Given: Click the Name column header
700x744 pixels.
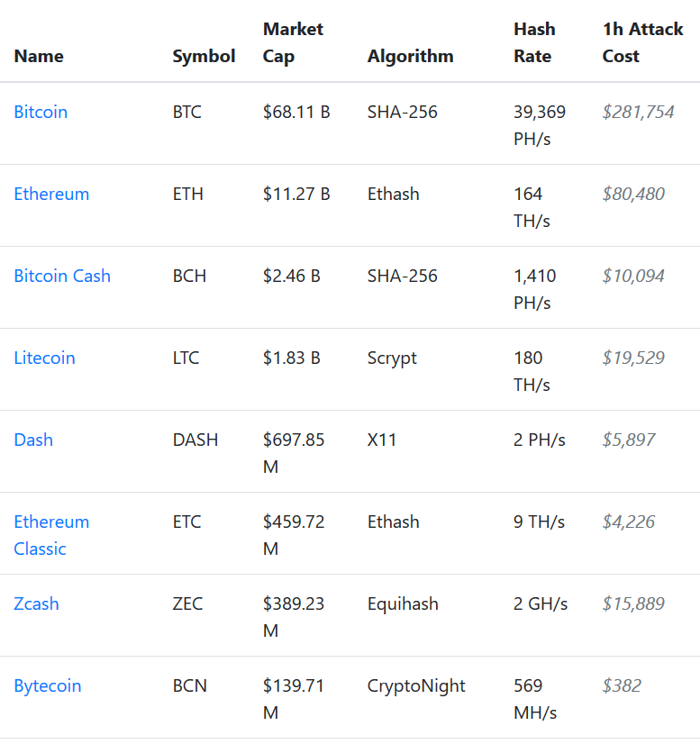Looking at the screenshot, I should (x=39, y=56).
